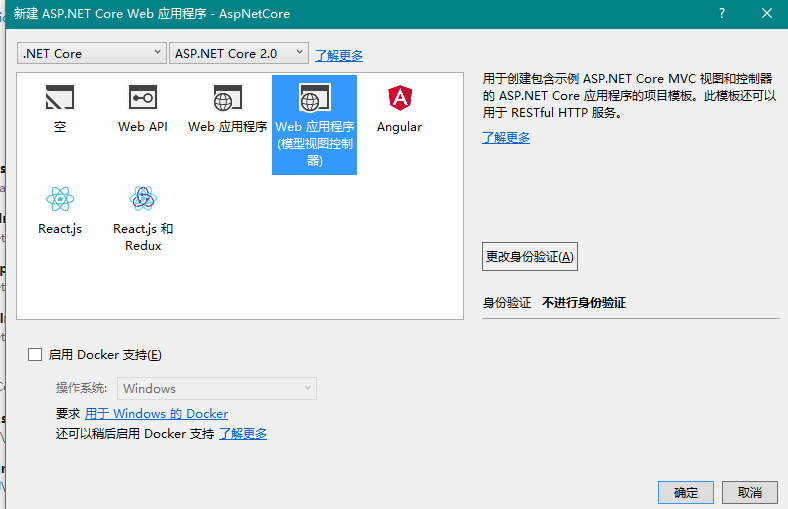Choose the Web 应用程序 template icon
Viewport: 788px width, 509px height.
(x=227, y=97)
